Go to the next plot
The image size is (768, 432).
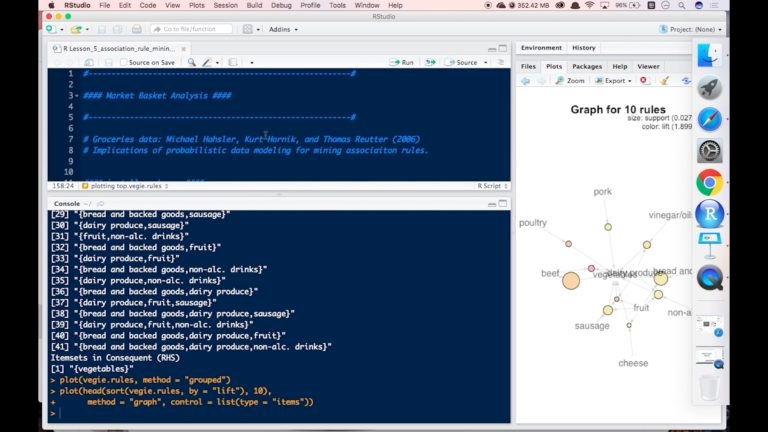coord(541,81)
